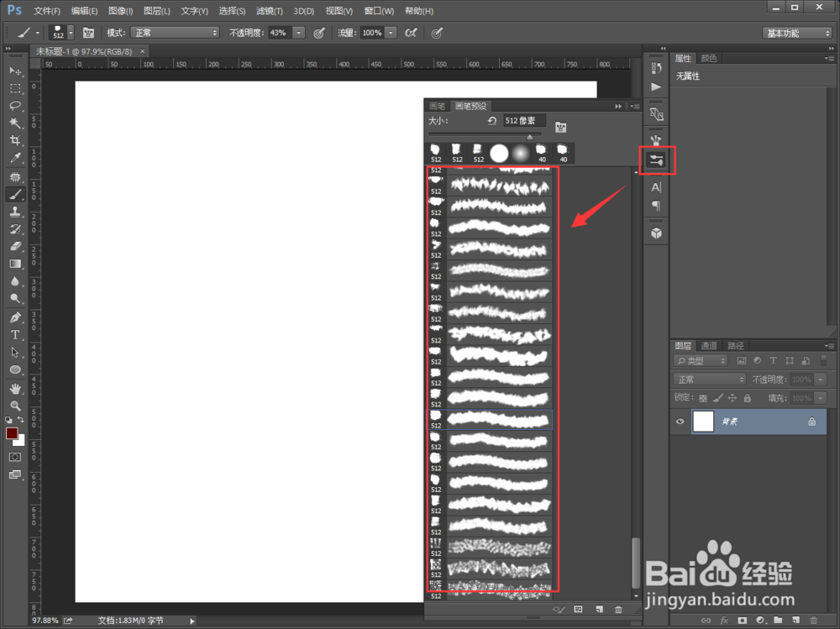The image size is (840, 629).
Task: Open the History panel icon
Action: [x=656, y=68]
